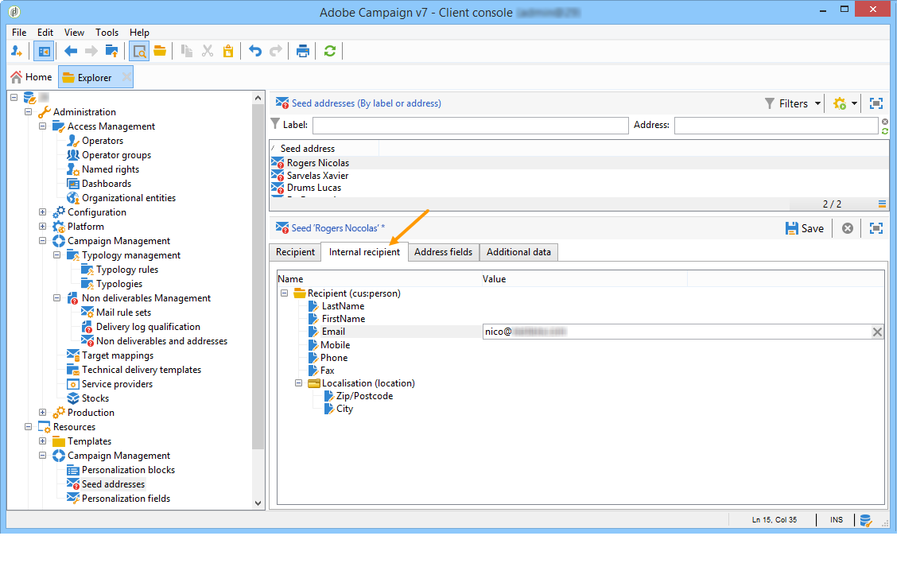924x563 pixels.
Task: Select Operators in the tree
Action: pyautogui.click(x=103, y=140)
